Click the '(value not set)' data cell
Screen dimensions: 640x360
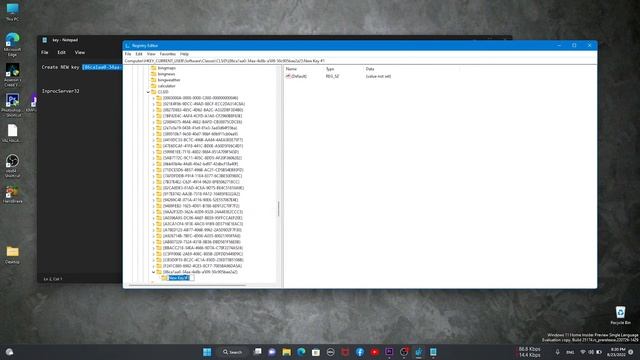(378, 76)
